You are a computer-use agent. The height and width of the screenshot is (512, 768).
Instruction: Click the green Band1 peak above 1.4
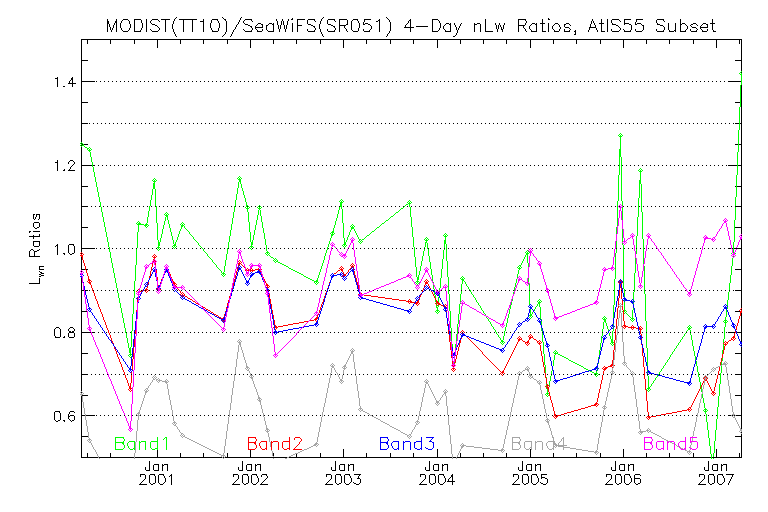(x=741, y=74)
